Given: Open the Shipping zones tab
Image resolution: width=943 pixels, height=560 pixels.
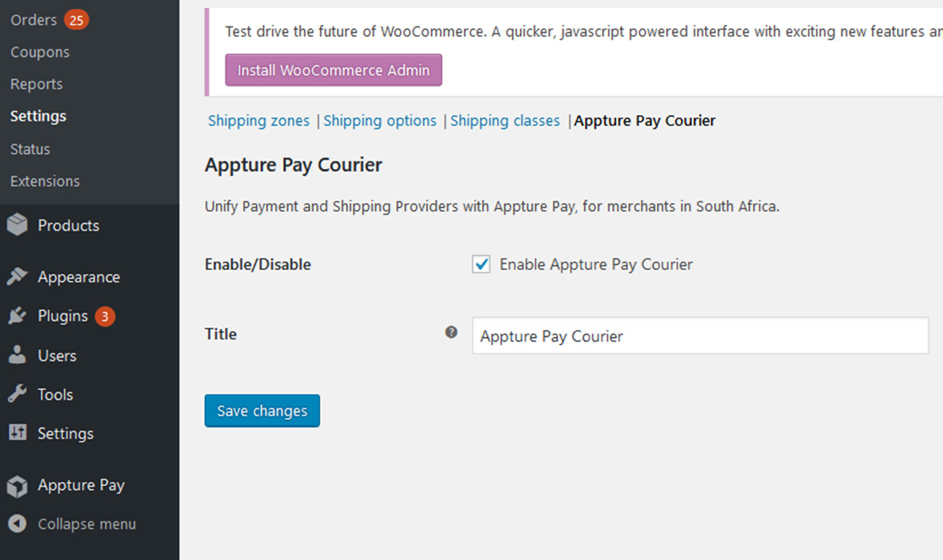Looking at the screenshot, I should point(258,121).
